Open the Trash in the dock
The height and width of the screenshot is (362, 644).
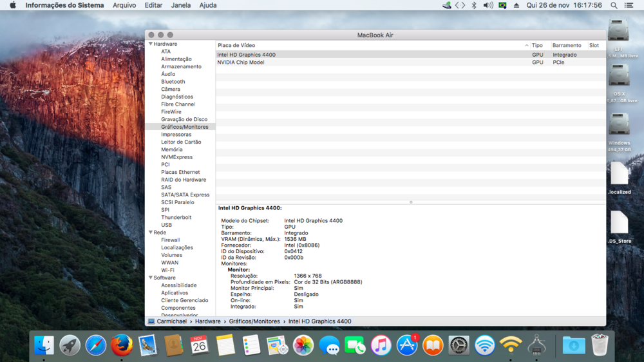[x=600, y=346]
